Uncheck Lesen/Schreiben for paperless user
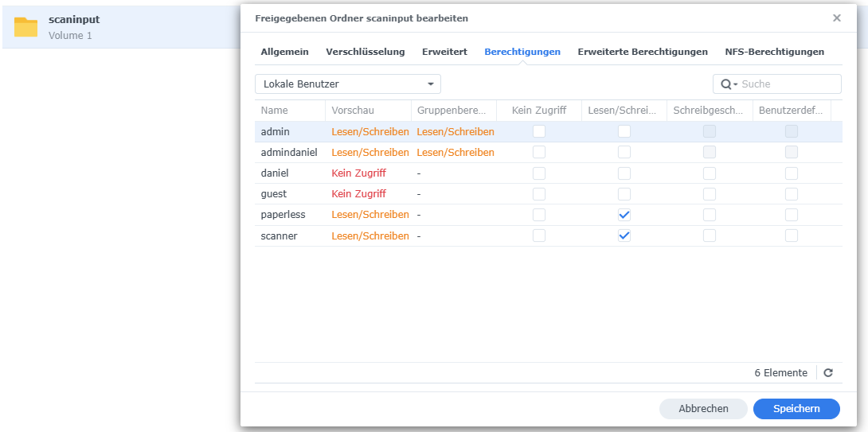The height and width of the screenshot is (432, 868). pos(624,215)
